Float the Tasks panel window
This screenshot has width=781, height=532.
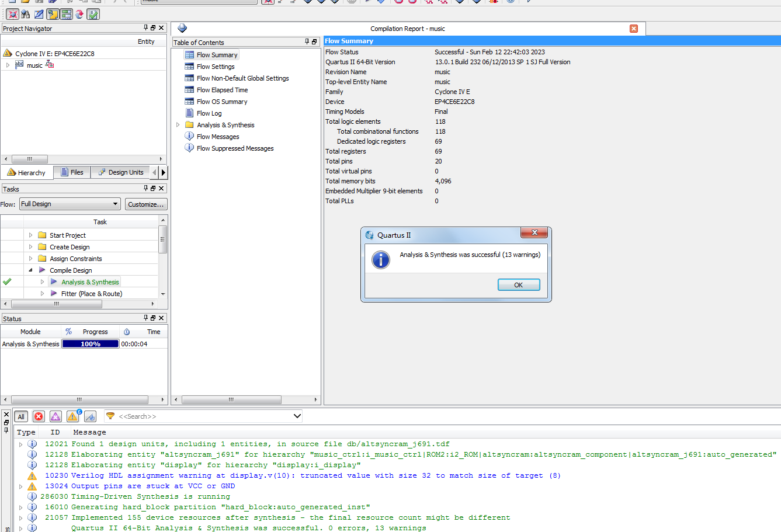[x=153, y=188]
